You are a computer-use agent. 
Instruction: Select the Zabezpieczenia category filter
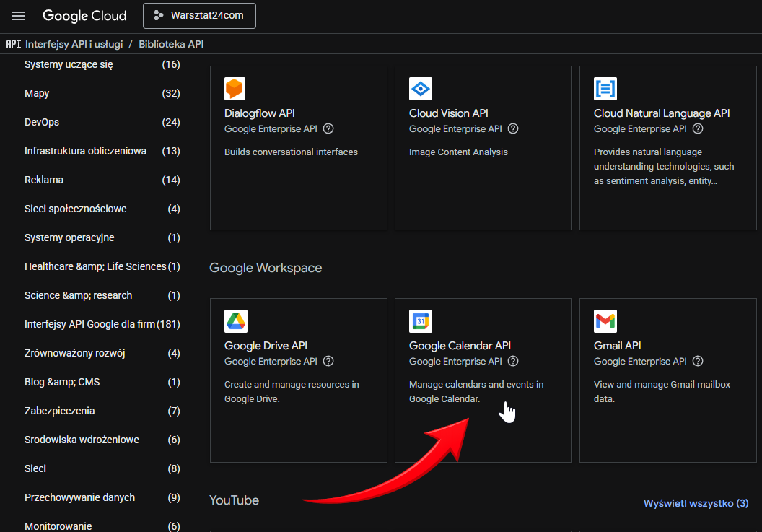click(x=59, y=411)
